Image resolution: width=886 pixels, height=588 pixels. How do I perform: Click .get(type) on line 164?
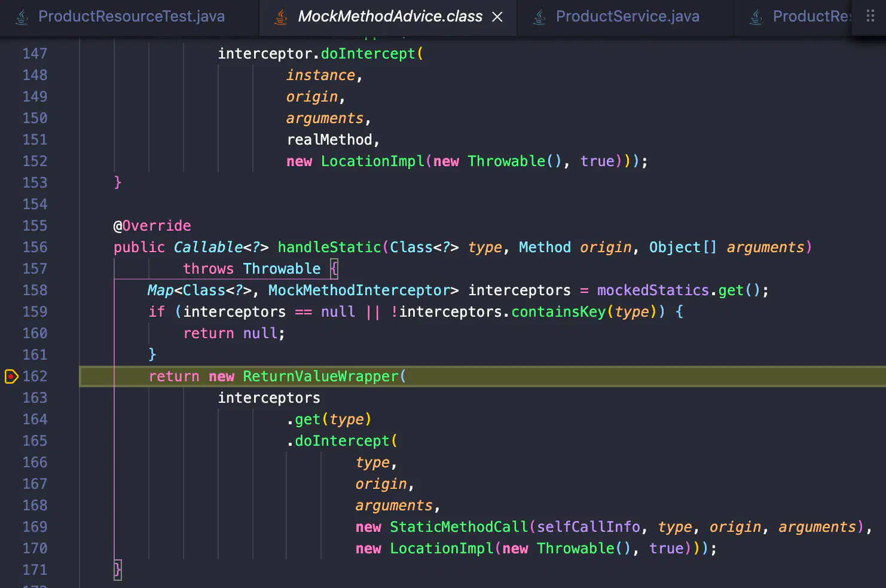point(329,419)
